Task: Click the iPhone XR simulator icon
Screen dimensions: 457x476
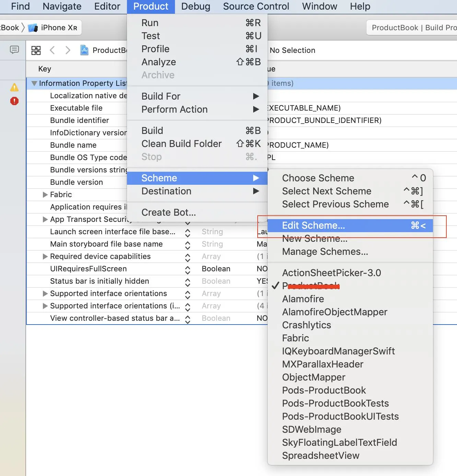Action: point(33,28)
